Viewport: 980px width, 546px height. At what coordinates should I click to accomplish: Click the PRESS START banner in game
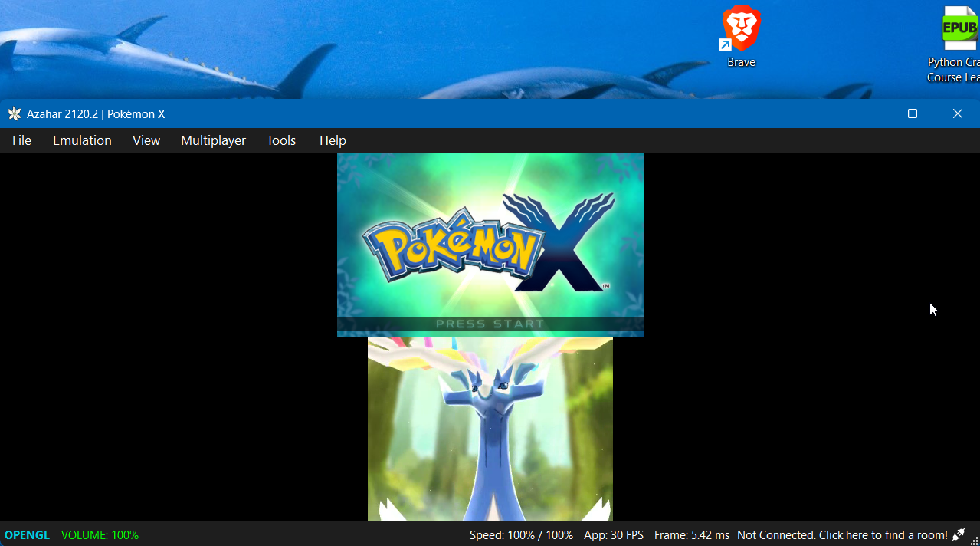pos(490,324)
